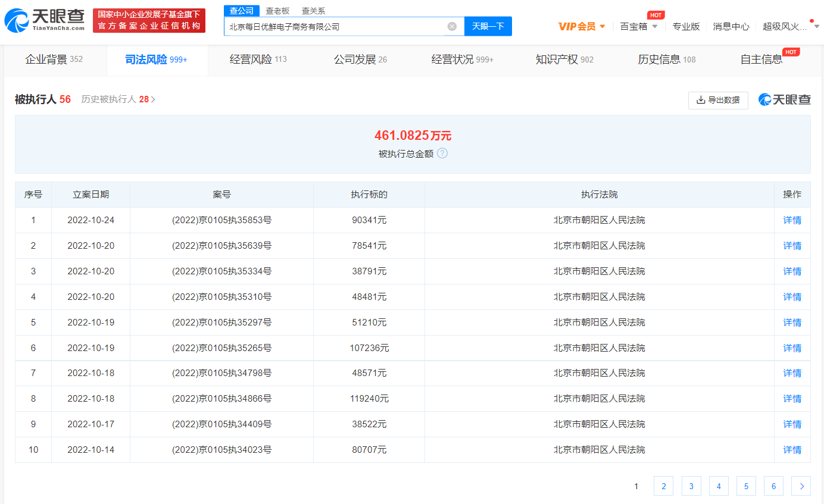Open 知识产权 tab
824x504 pixels.
[x=564, y=60]
